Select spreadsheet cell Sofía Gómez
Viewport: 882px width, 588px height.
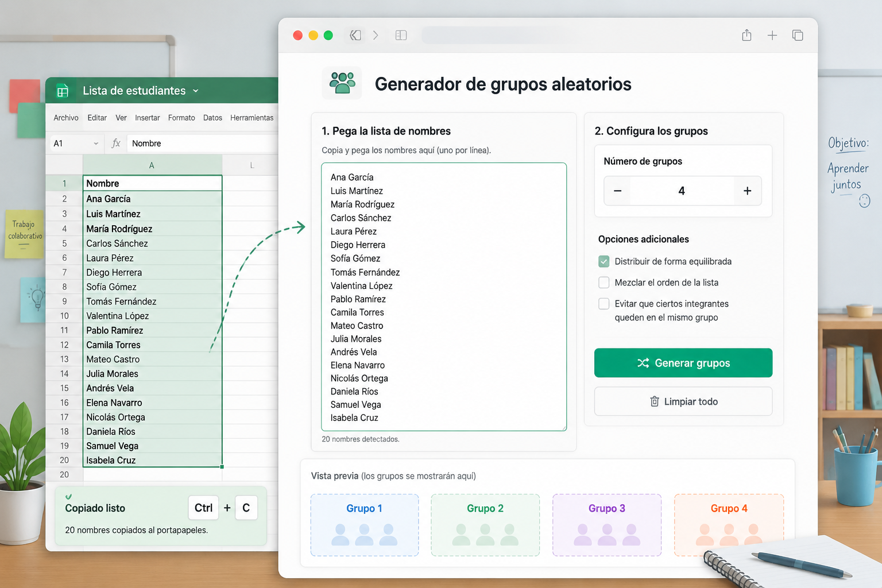152,287
